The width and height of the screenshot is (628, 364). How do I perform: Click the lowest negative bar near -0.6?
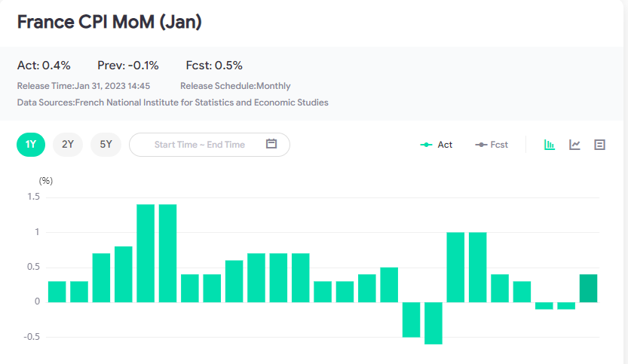click(x=433, y=323)
